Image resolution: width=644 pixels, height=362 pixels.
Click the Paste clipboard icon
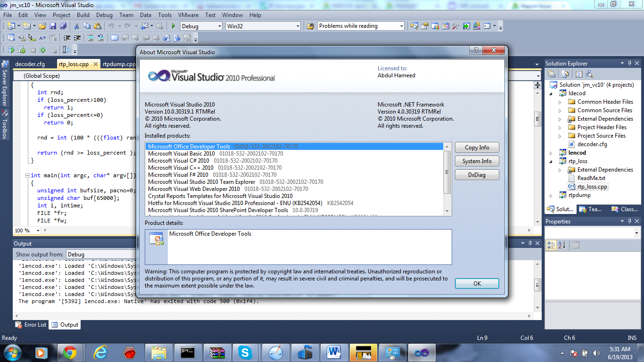coord(98,26)
